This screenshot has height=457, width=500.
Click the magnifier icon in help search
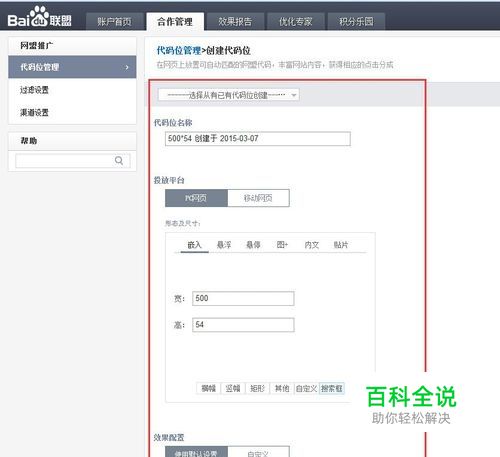[119, 161]
